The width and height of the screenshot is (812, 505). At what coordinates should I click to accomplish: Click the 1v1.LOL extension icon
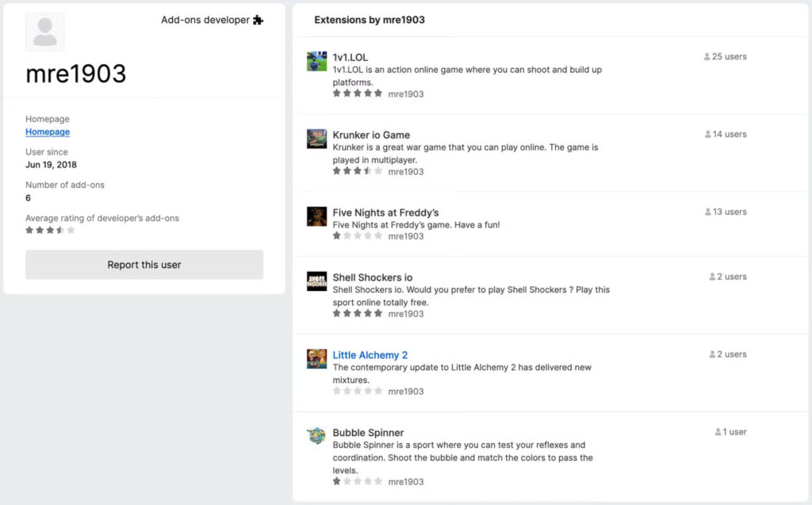pos(316,62)
